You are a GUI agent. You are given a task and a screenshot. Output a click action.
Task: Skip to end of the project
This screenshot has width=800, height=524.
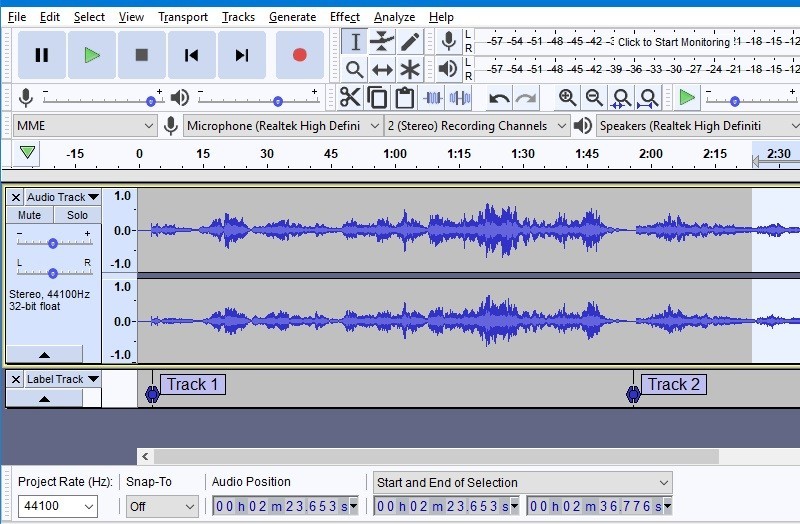[242, 55]
